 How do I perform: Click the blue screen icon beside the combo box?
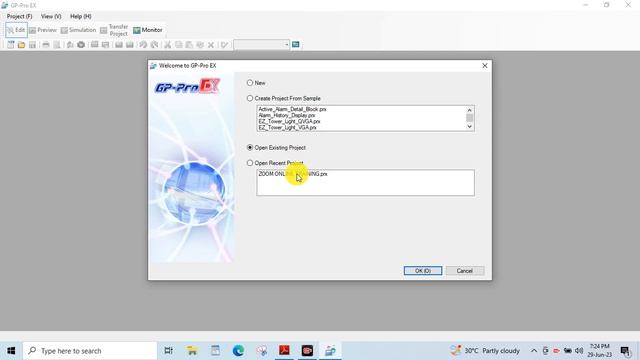click(296, 44)
